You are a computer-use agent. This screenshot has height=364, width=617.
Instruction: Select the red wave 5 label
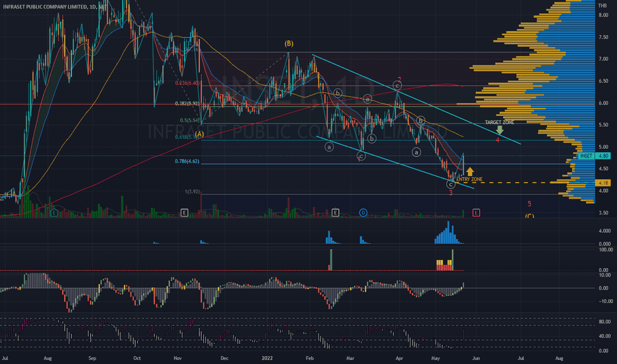coord(530,204)
